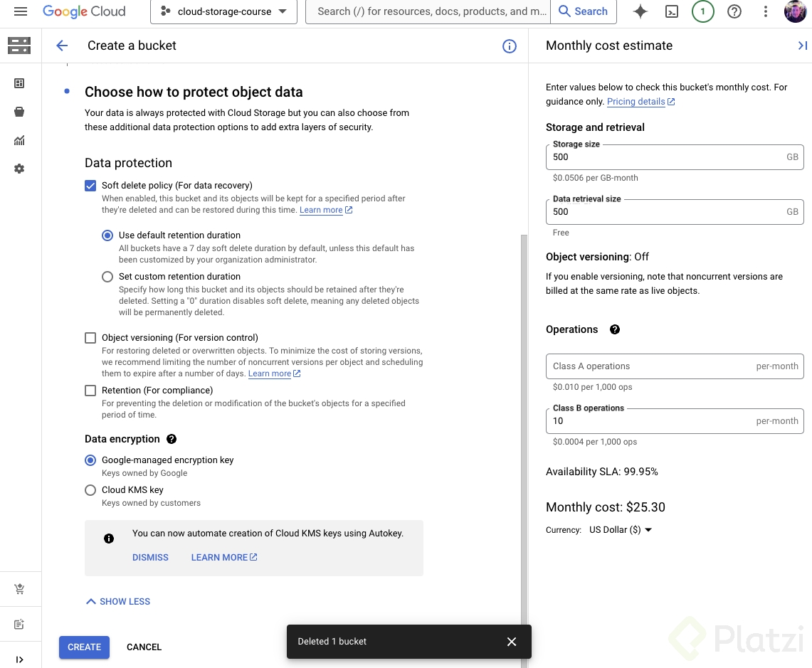Click the blue CREATE button
Image resolution: width=812 pixels, height=668 pixels.
tap(84, 647)
